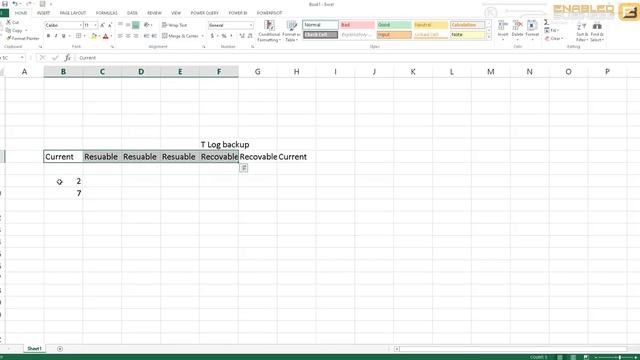
Task: Apply the Input cell style
Action: [x=394, y=35]
